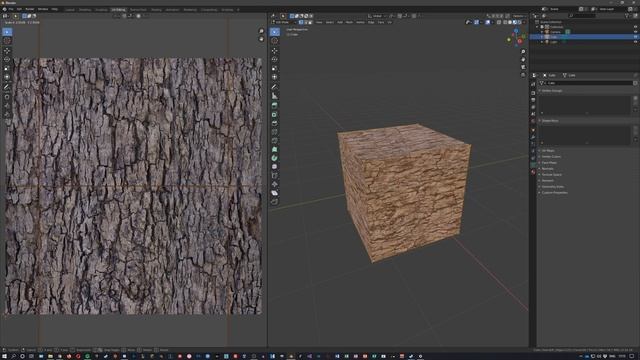Select the Cursor tool in UV editor toolbar
The height and width of the screenshot is (360, 640).
click(7, 41)
